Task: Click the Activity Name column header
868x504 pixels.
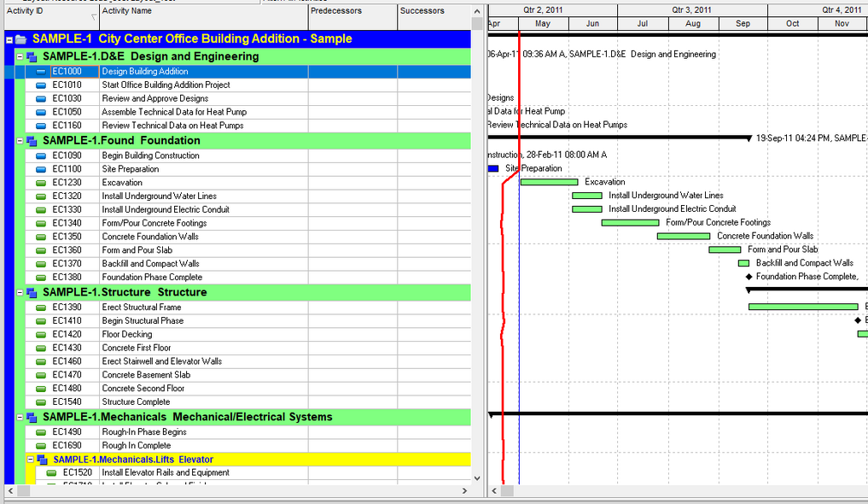Action: click(204, 16)
